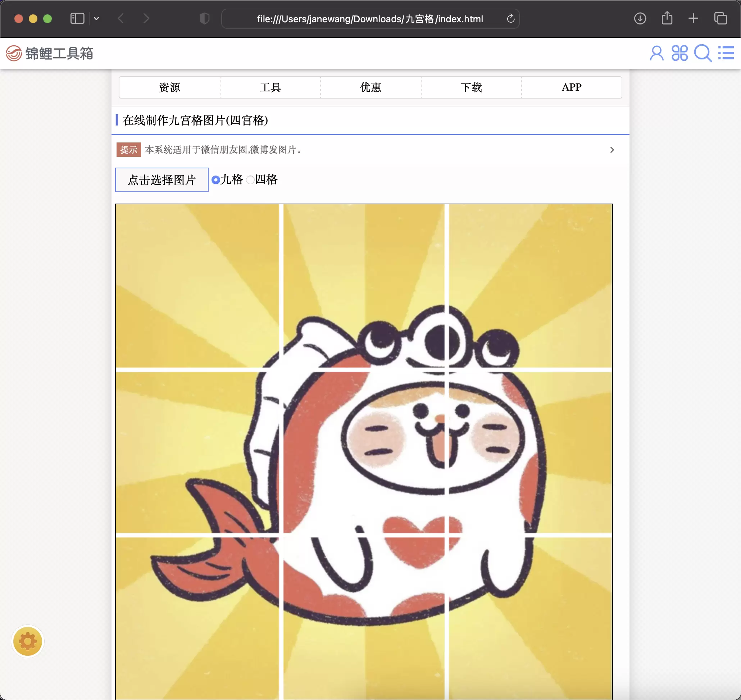Click the top-right tile of the grid image
The height and width of the screenshot is (700, 741).
tap(530, 286)
